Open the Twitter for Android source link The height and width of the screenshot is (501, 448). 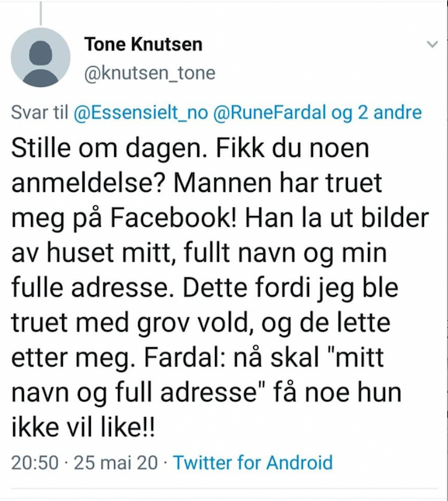[x=252, y=462]
